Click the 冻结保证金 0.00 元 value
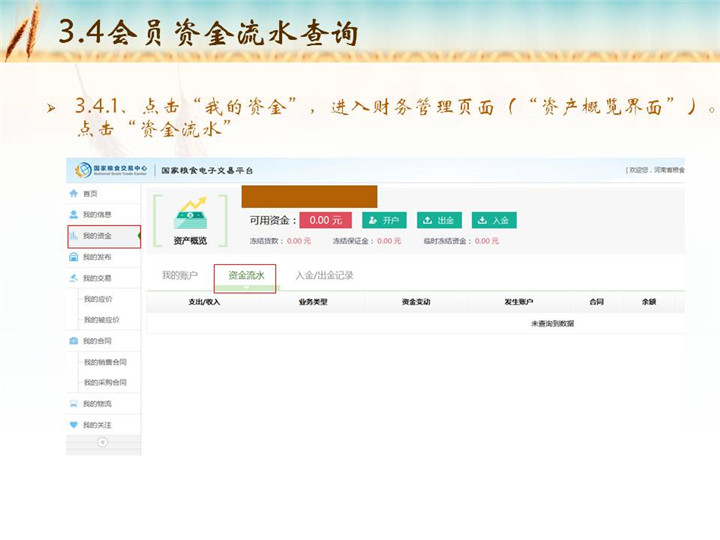720x540 pixels. tap(389, 241)
